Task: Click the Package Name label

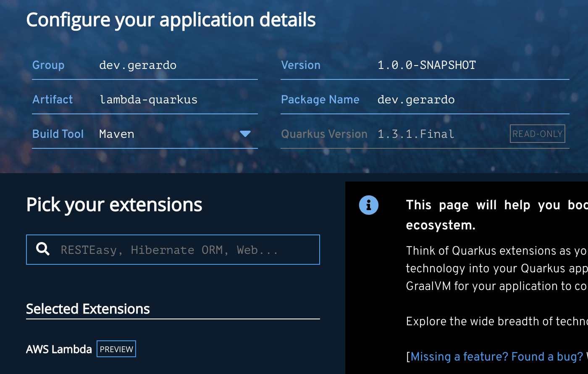Action: pyautogui.click(x=320, y=100)
